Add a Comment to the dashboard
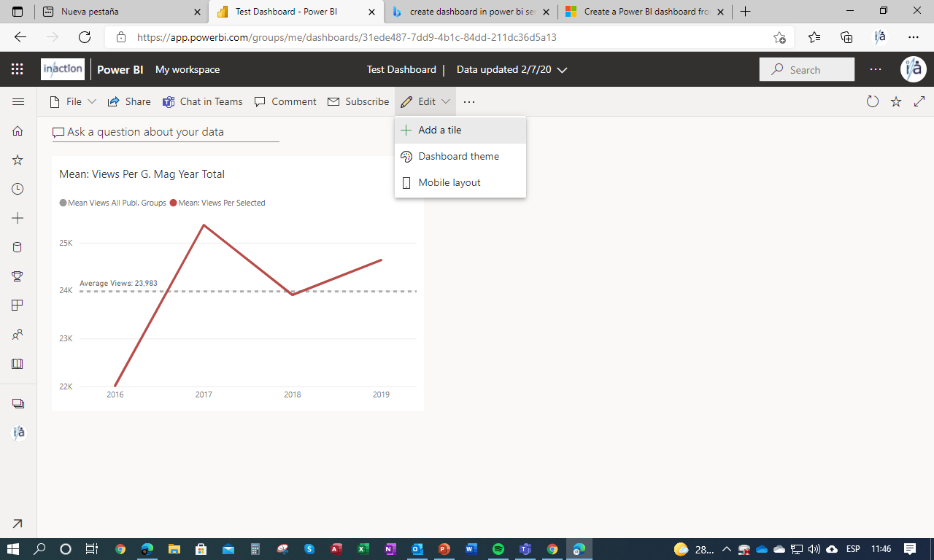934x560 pixels. (285, 101)
